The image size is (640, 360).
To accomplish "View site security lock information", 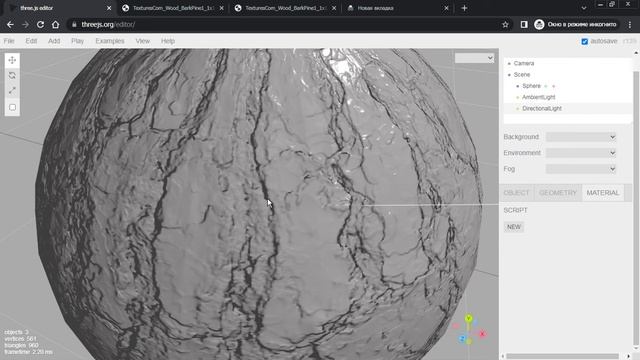I will [74, 24].
